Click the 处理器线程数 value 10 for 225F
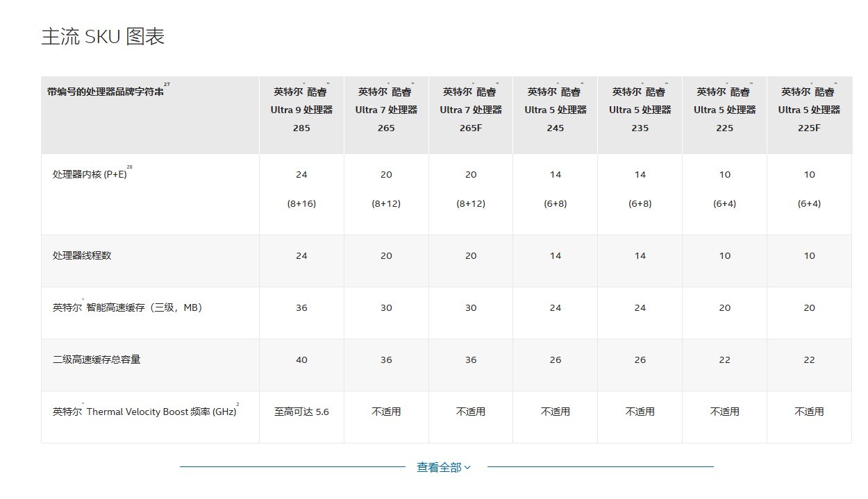Screen dimensions: 868x499 pyautogui.click(x=810, y=255)
